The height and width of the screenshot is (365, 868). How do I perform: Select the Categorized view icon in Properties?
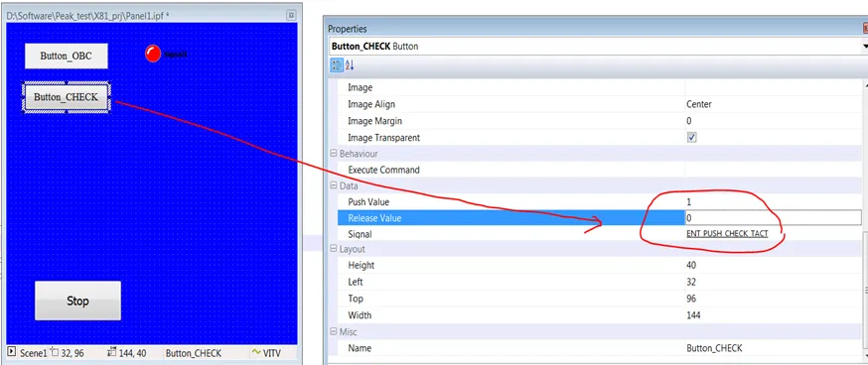click(x=336, y=65)
